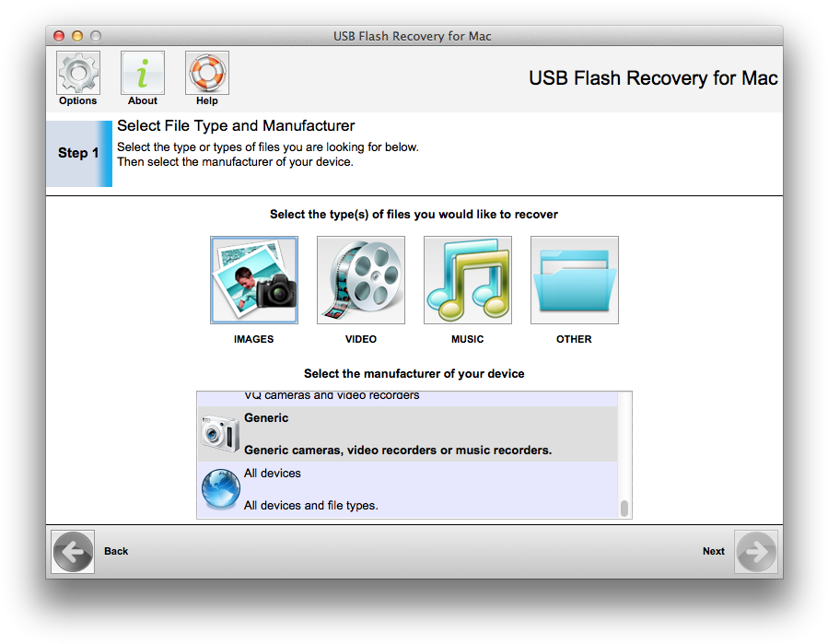Toggle the MUSIC notes tile

tap(467, 280)
